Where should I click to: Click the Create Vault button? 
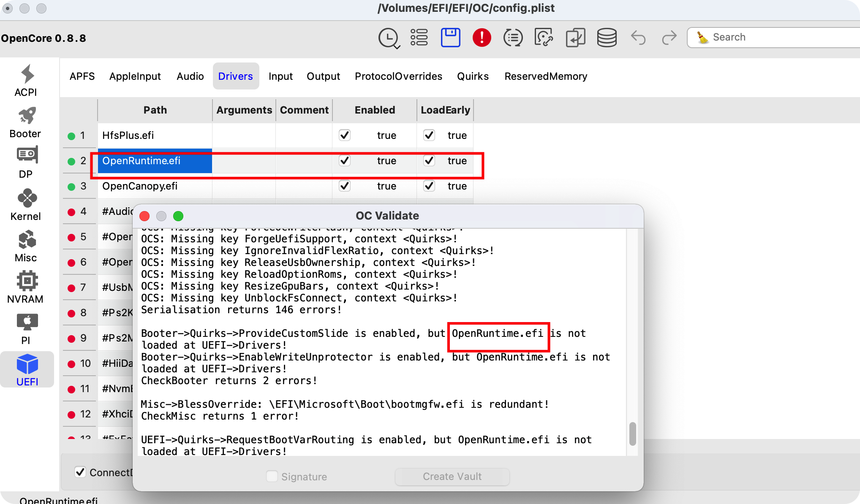coord(452,477)
